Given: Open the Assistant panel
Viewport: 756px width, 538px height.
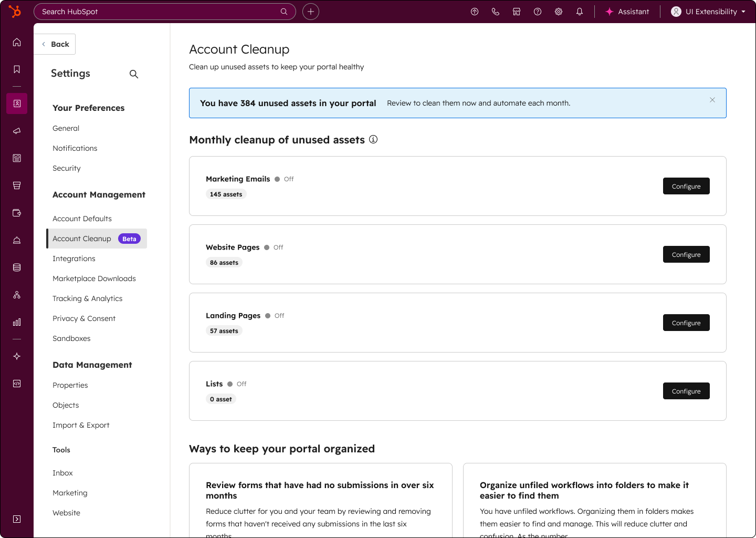Looking at the screenshot, I should click(x=627, y=12).
